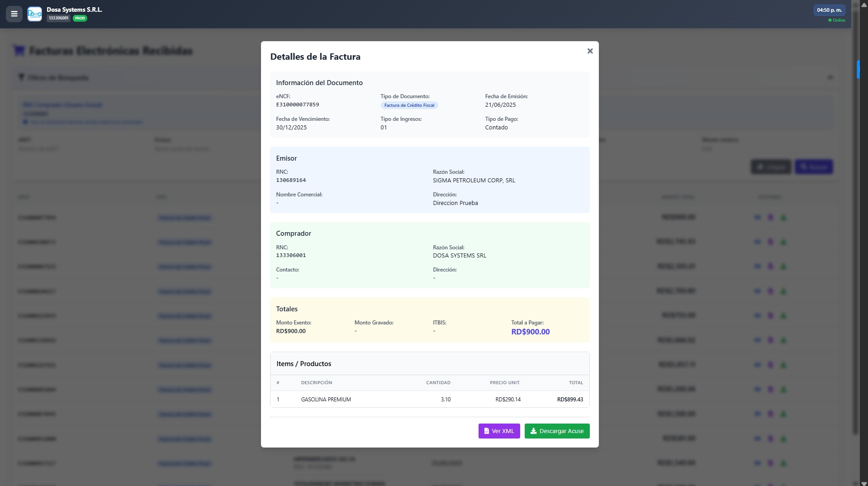Click the shopping cart icon beside page title
Screen dimensions: 868x486
coord(19,51)
